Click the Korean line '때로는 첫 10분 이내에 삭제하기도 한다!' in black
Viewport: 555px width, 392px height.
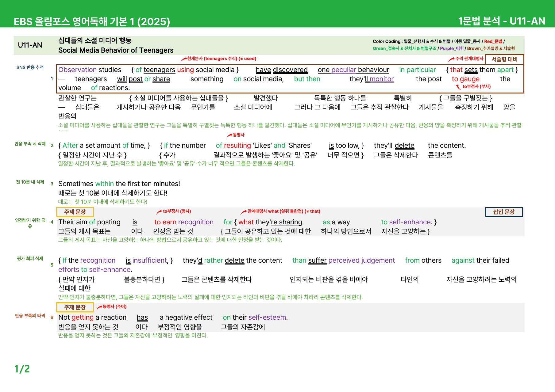113,193
